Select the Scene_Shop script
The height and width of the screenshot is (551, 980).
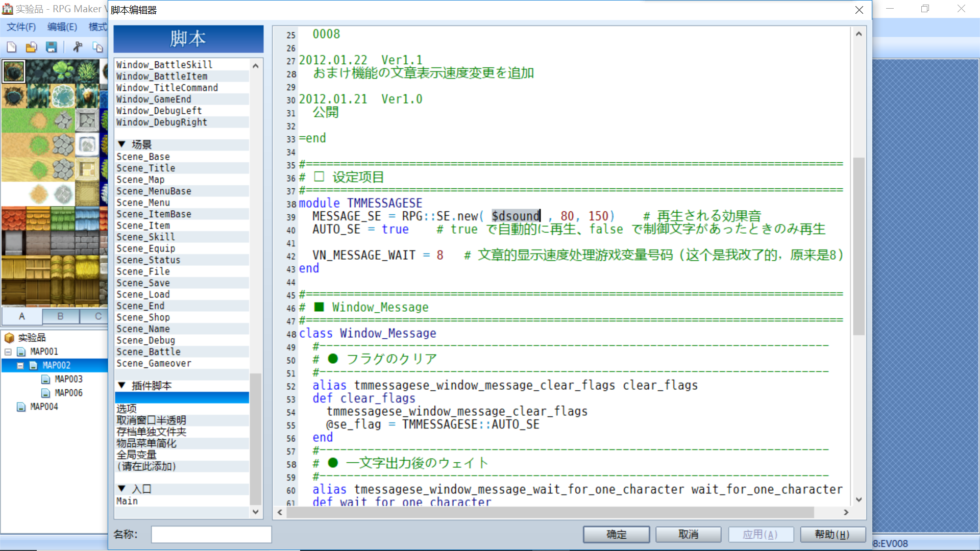coord(182,317)
